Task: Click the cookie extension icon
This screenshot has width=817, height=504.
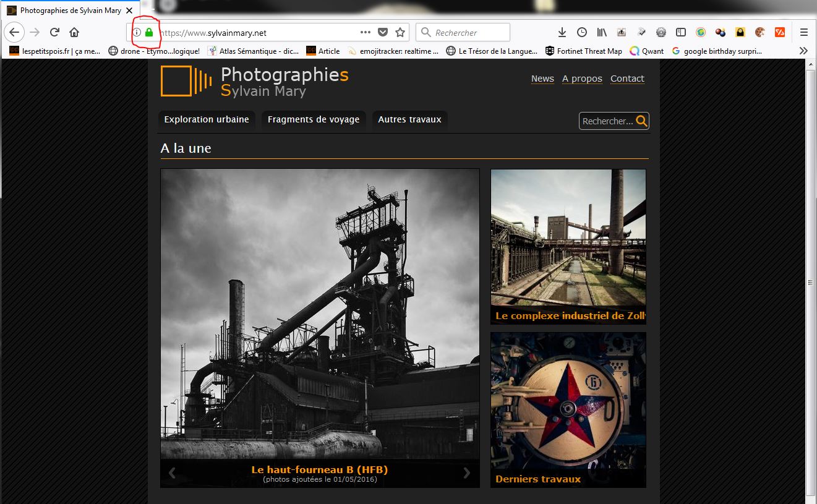Action: pos(760,32)
